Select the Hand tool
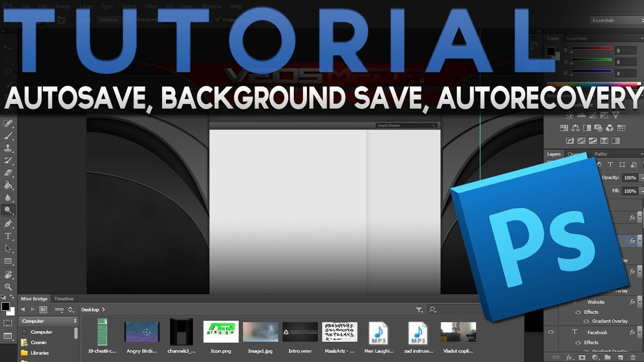Screen dimensions: 644x362 (x=8, y=275)
